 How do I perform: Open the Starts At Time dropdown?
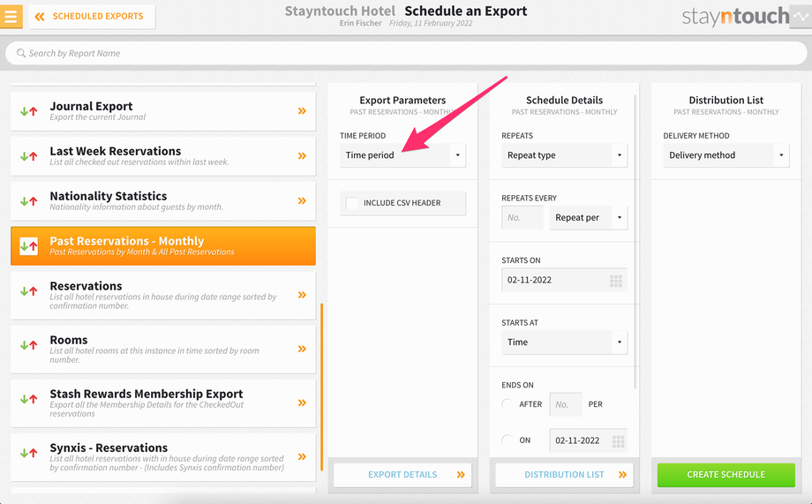pos(565,342)
